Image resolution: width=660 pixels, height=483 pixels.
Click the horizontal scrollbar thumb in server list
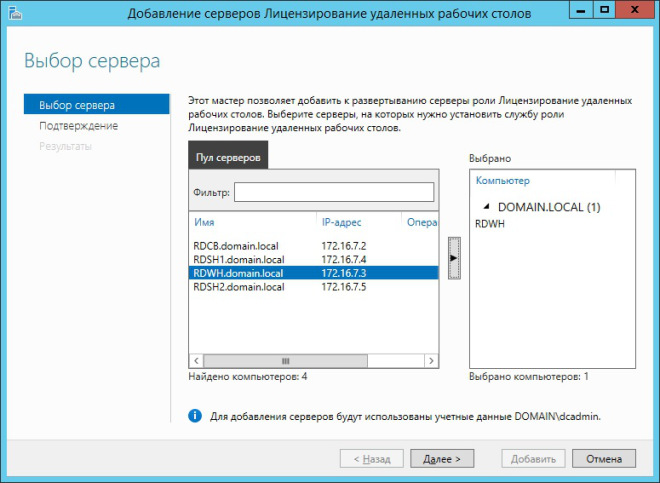click(285, 360)
